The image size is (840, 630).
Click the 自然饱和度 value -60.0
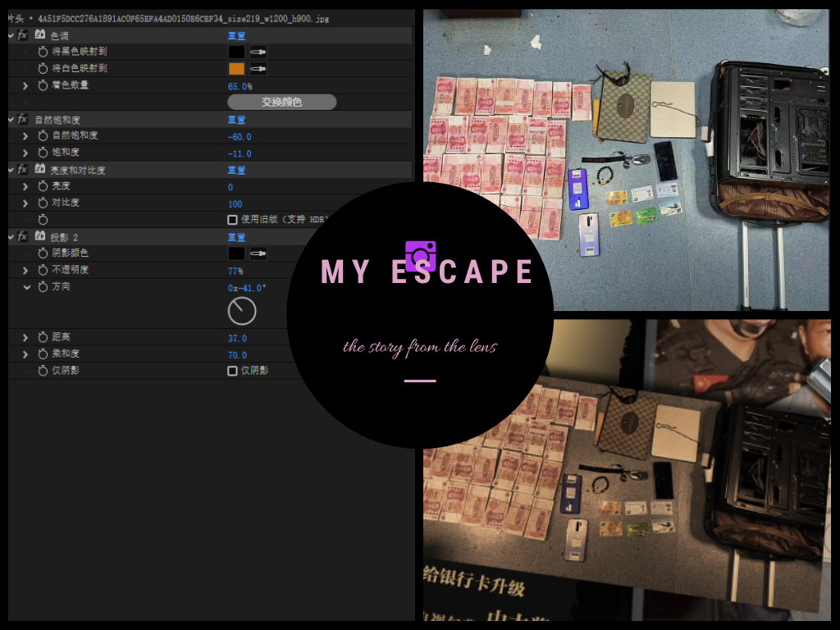pos(240,137)
